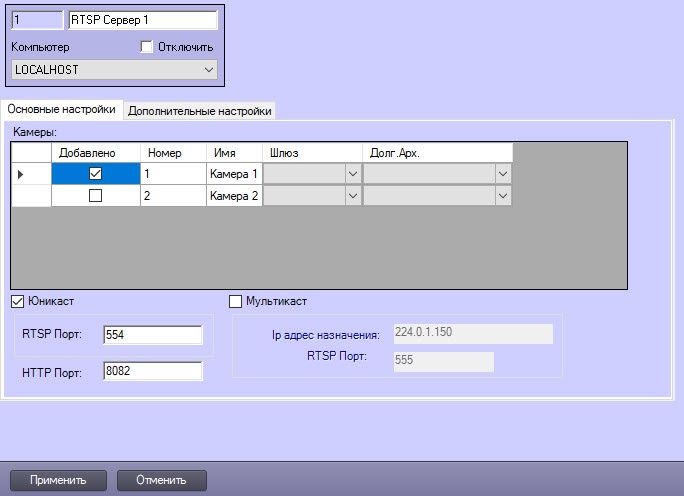Expand the Шлюз dropdown for Камера 2
Screen dimensions: 684x496
(352, 196)
